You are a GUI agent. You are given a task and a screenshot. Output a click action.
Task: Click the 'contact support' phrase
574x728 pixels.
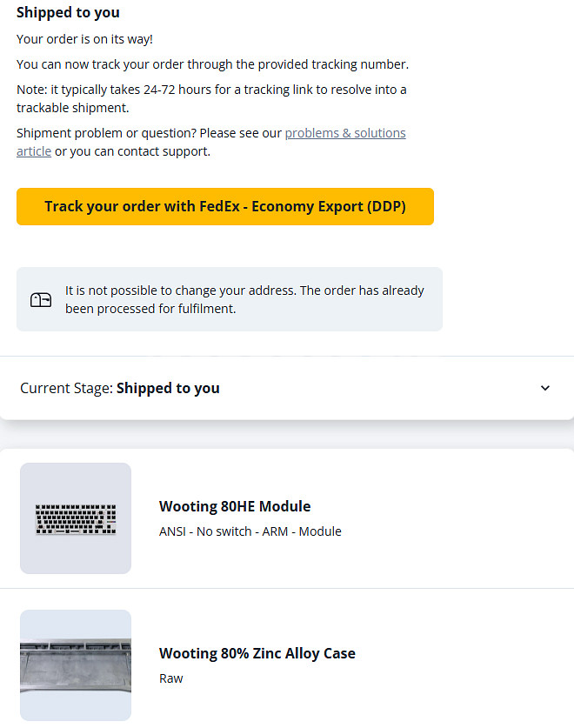tap(164, 151)
